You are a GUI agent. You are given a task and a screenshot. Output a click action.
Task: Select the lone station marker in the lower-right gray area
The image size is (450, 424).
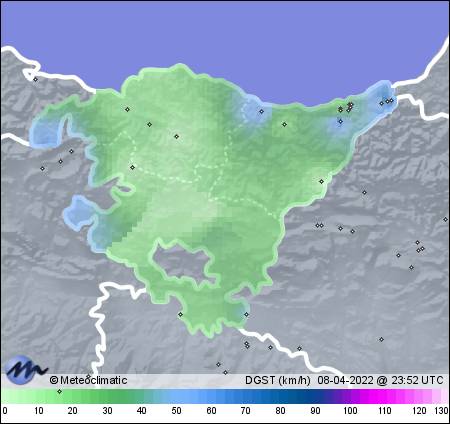pos(381,339)
